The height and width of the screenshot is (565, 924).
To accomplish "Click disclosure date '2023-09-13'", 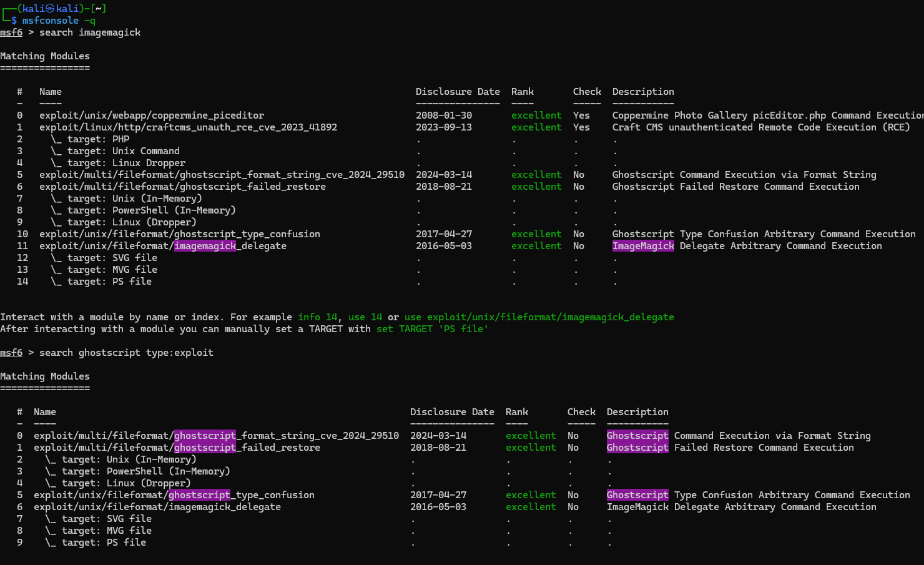I will (444, 127).
